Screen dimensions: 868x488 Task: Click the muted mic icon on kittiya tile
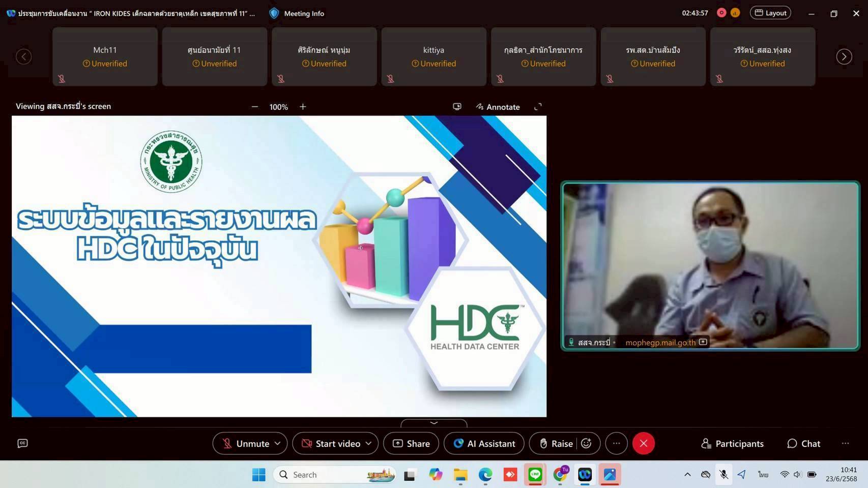click(x=390, y=79)
